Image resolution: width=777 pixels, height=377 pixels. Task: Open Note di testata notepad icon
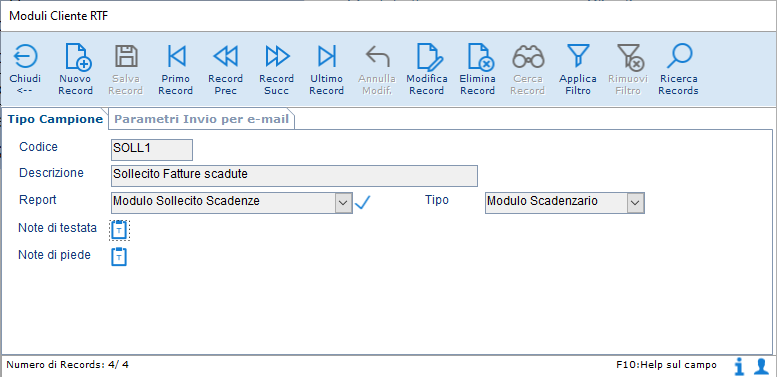(x=119, y=230)
